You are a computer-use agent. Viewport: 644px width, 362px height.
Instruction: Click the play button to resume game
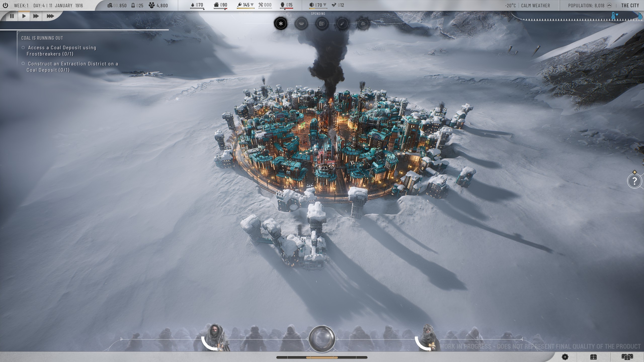click(x=23, y=16)
